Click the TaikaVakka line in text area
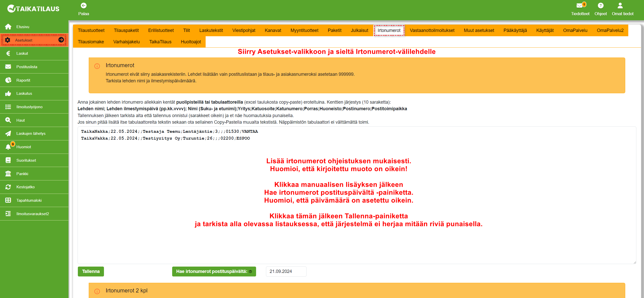Screen dimensions: 644x298 (165, 138)
